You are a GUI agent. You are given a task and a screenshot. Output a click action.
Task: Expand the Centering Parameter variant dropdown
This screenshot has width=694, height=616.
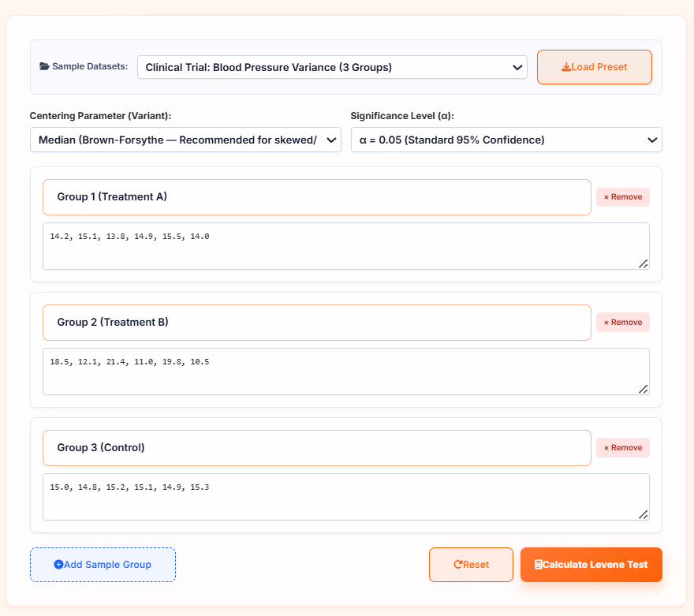[x=185, y=140]
